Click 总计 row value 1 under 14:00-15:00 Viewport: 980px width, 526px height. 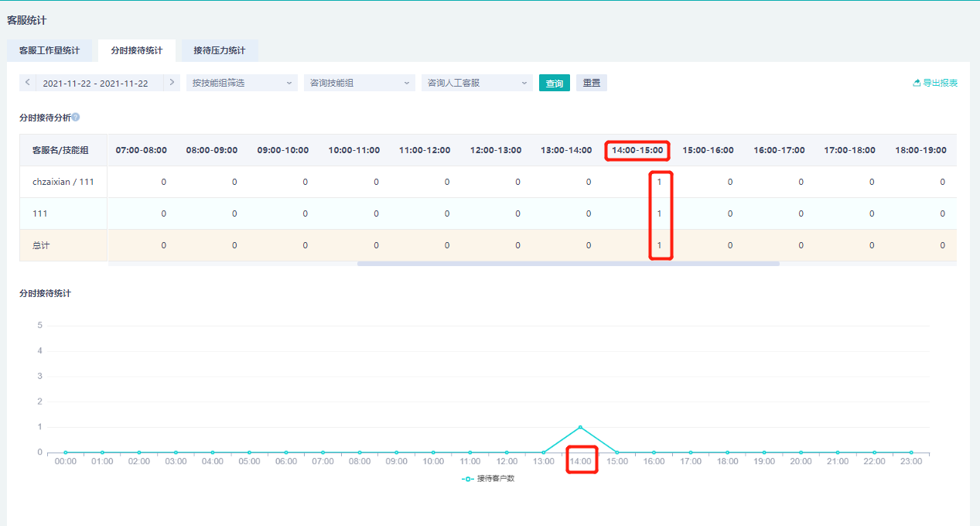[659, 245]
